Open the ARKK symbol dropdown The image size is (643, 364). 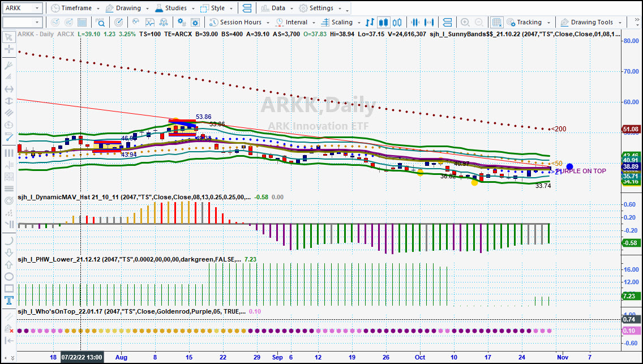(x=37, y=8)
